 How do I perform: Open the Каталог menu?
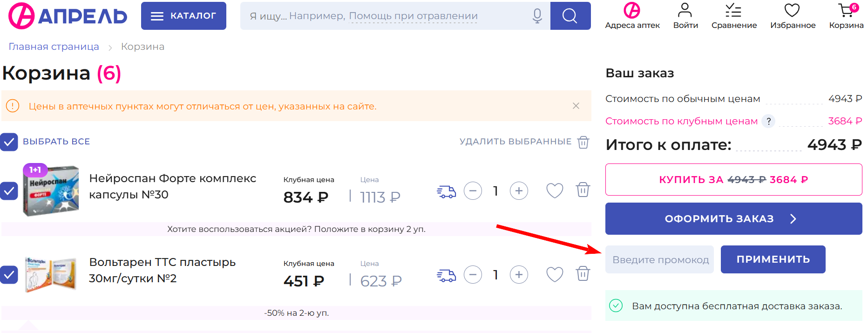[x=183, y=16]
